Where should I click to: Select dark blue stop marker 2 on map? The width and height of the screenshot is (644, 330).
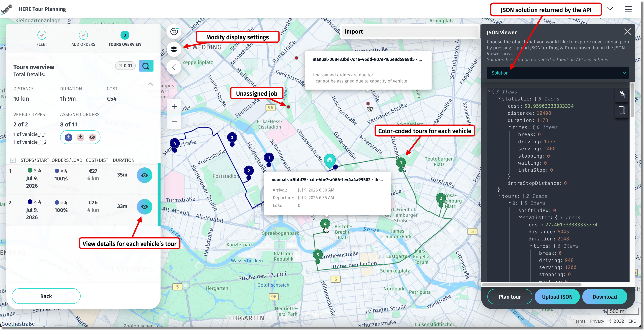point(249,171)
